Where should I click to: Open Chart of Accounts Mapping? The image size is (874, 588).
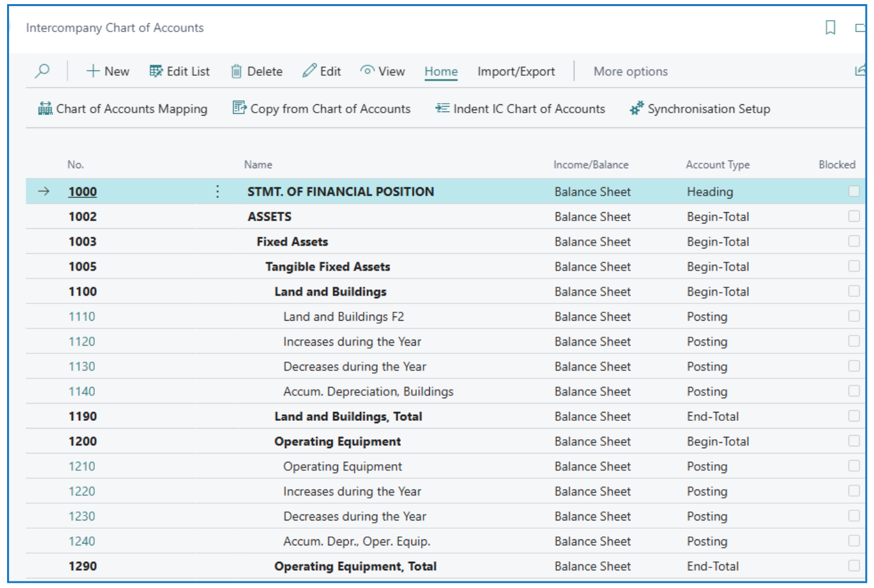tap(123, 108)
